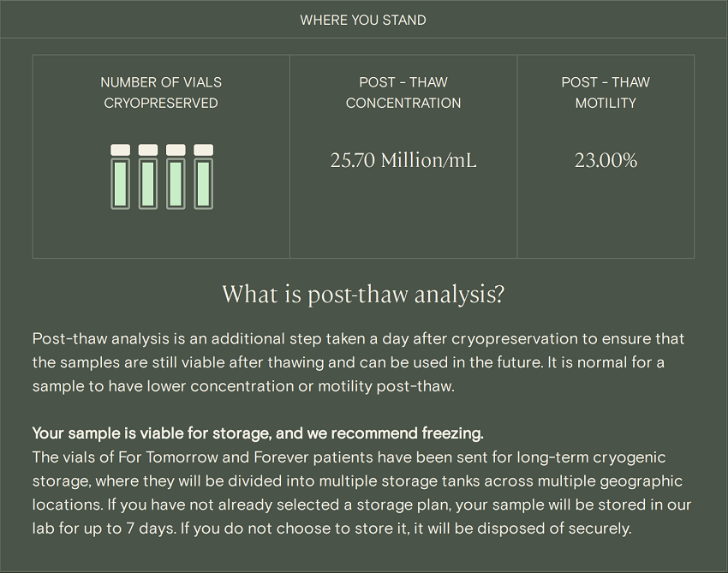This screenshot has height=573, width=728.
Task: Click the second cryopreserved vial icon
Action: pyautogui.click(x=148, y=176)
